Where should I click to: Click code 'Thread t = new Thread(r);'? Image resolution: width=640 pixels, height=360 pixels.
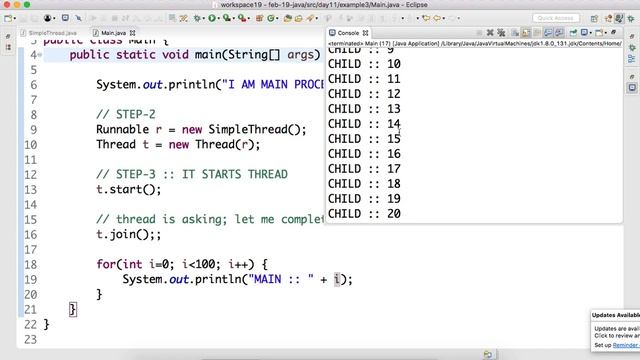[178, 144]
